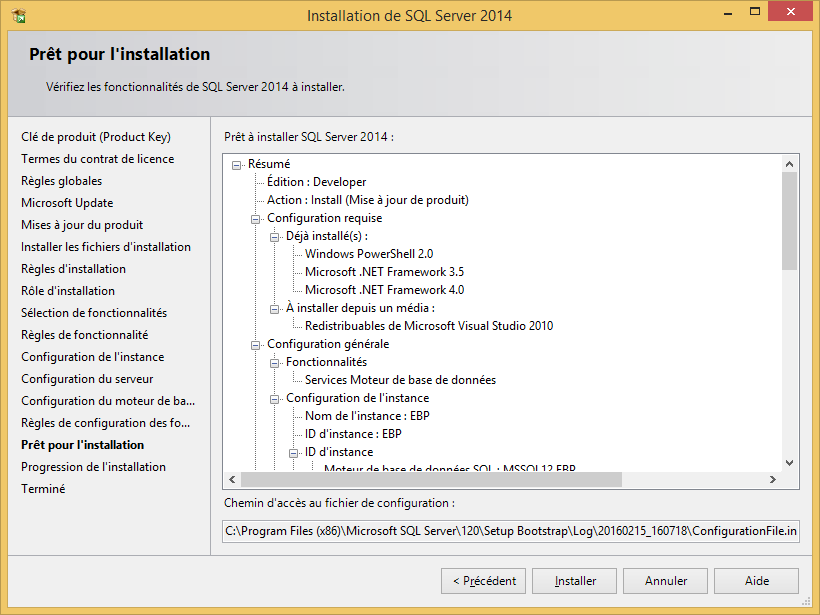Click the Règles d'installation step

[73, 269]
